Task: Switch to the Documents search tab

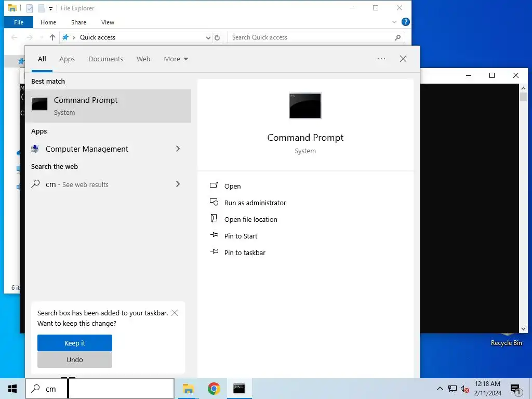Action: [x=105, y=59]
